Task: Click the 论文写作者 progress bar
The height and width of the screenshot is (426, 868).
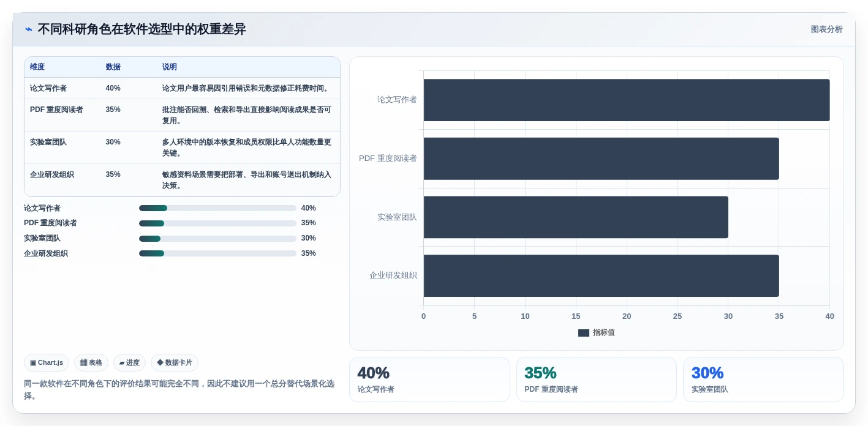Action: tap(217, 208)
